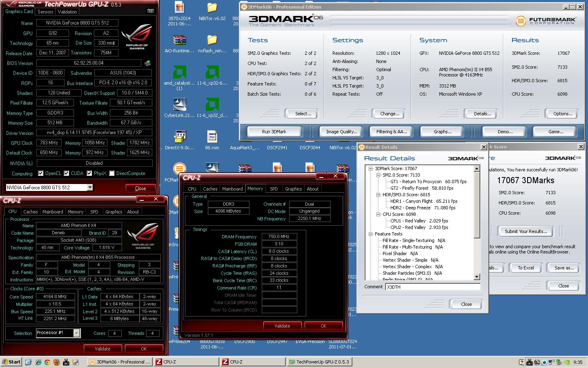Click the BIOS save chip icon in GPU-Z
Image resolution: width=588 pixels, height=368 pixels.
pos(147,63)
